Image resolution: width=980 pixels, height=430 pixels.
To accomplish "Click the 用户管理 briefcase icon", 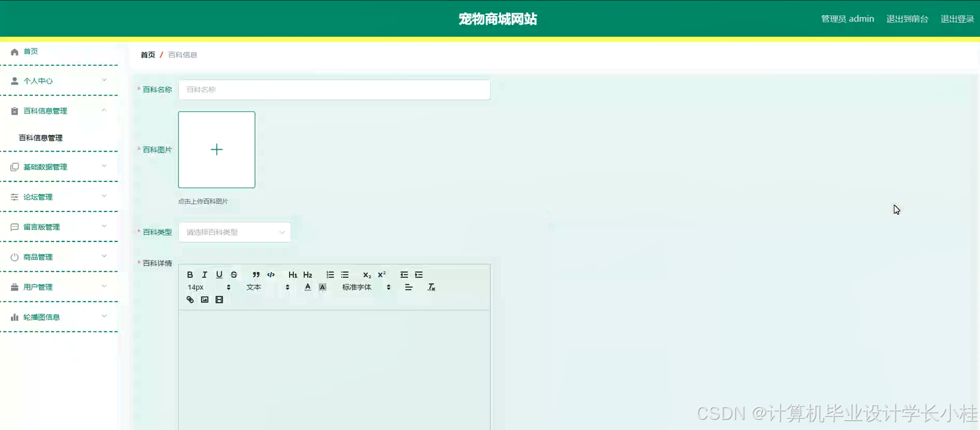I will click(14, 287).
